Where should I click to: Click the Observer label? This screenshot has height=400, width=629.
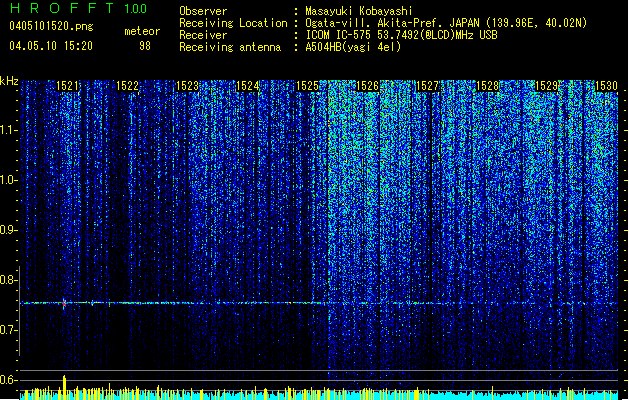coord(203,11)
